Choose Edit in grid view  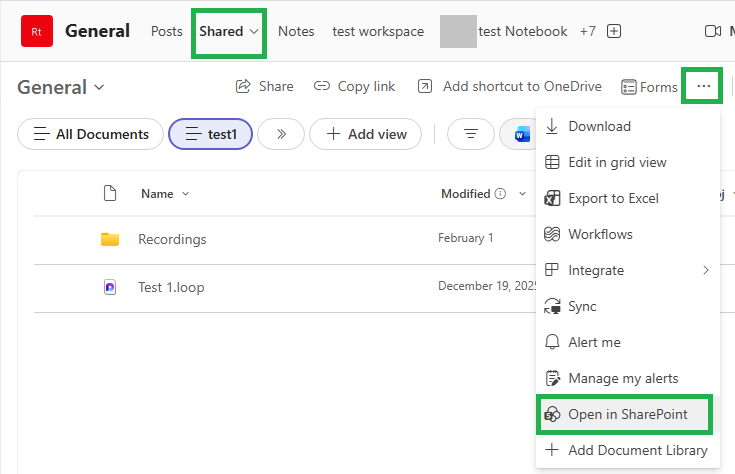click(628, 162)
